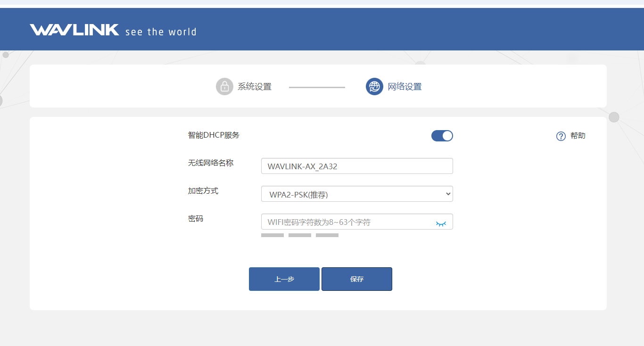Click the globe icon for 网络设置
The width and height of the screenshot is (644, 346).
pos(374,87)
